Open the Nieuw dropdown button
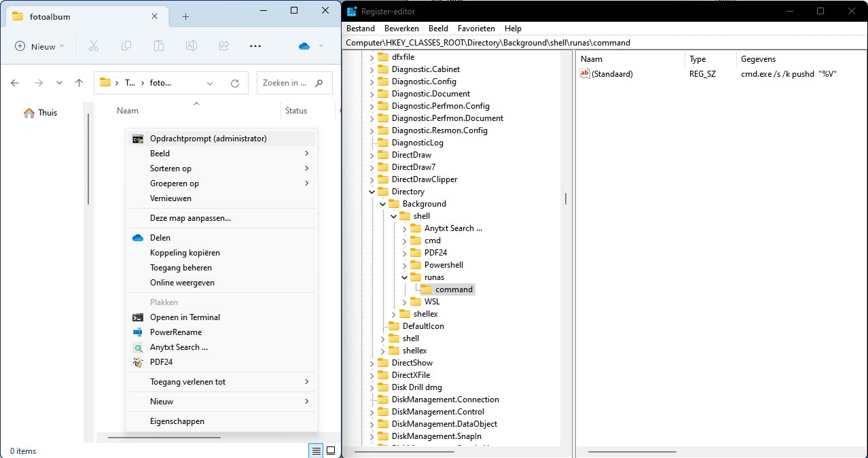The height and width of the screenshot is (458, 868). point(39,46)
